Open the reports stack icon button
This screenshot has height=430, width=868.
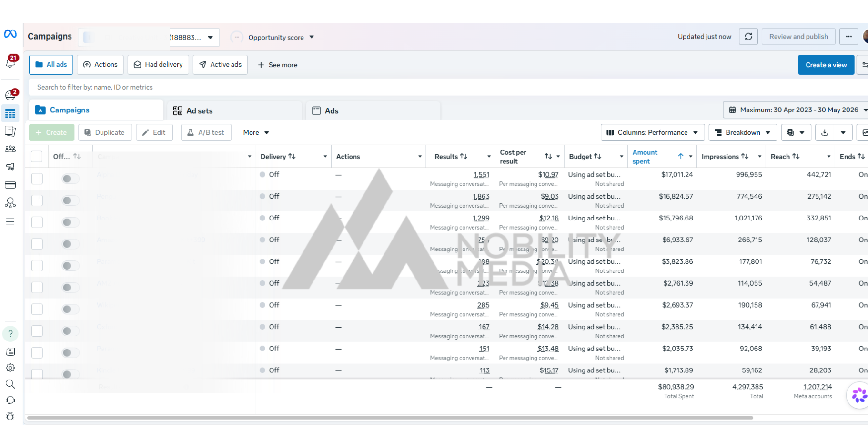(796, 133)
